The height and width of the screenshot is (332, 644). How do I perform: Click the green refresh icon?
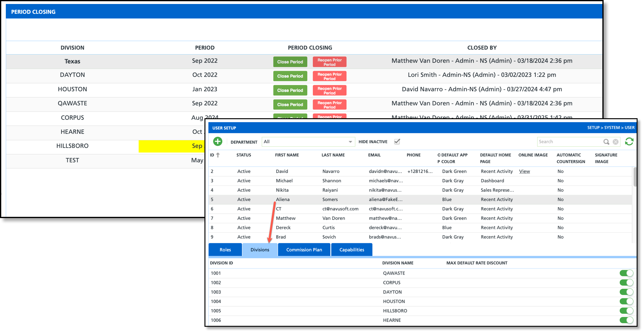(629, 141)
